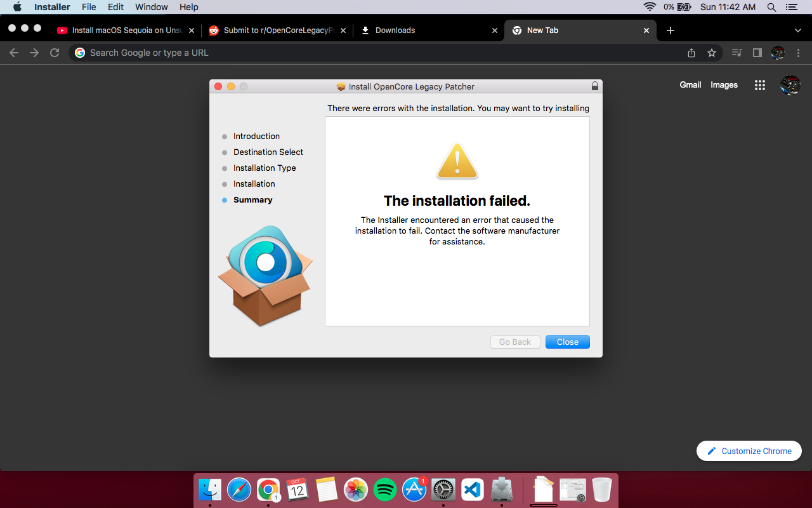Go back in Chrome
The height and width of the screenshot is (508, 812).
(x=14, y=53)
